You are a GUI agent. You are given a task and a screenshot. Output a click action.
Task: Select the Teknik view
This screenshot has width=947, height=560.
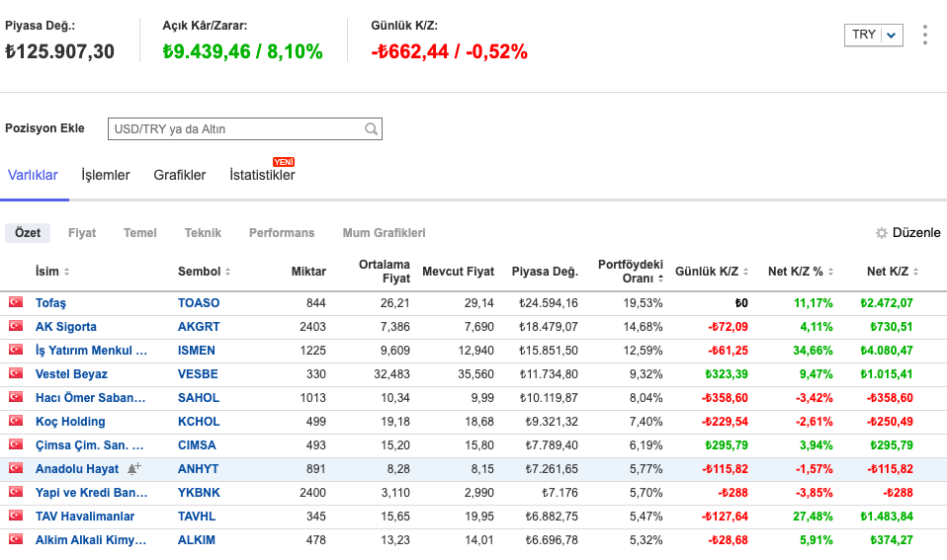[203, 233]
